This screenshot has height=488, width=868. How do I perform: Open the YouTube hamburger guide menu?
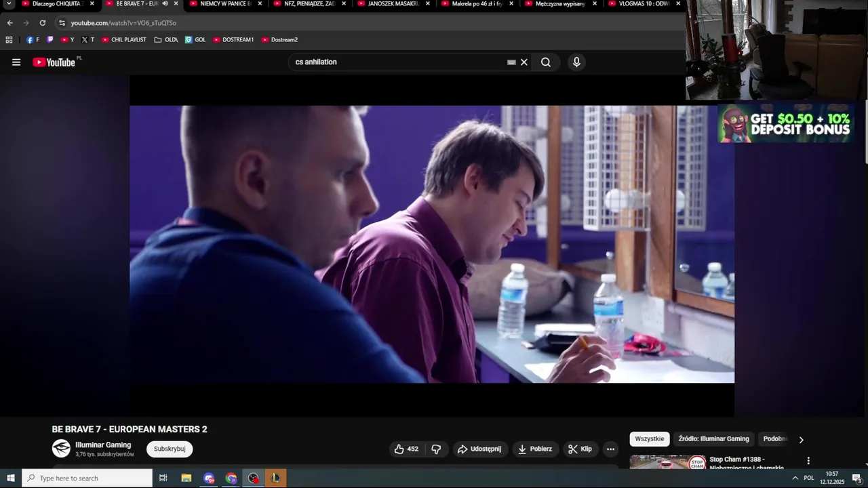[x=16, y=62]
